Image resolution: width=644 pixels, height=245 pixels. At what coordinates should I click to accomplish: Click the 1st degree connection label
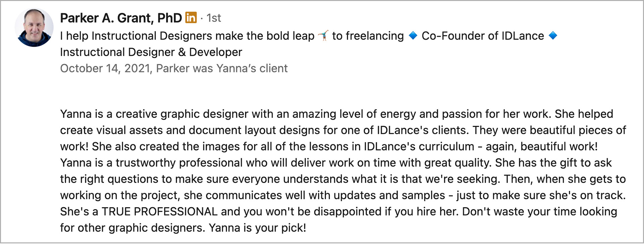click(214, 18)
